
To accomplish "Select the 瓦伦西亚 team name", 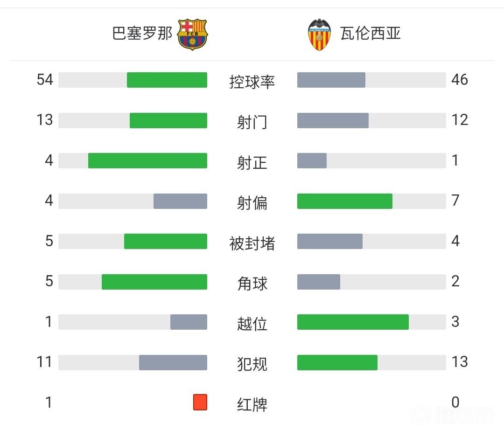I will pyautogui.click(x=371, y=34).
